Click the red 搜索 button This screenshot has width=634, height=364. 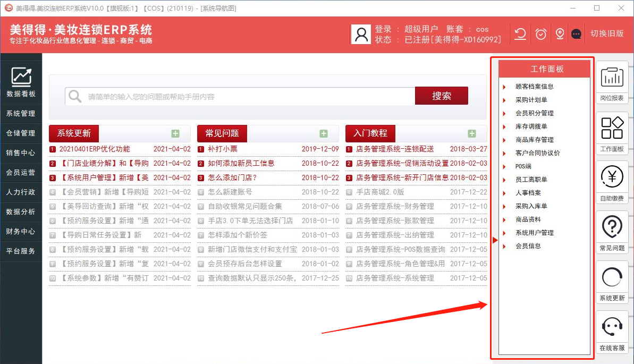coord(442,96)
